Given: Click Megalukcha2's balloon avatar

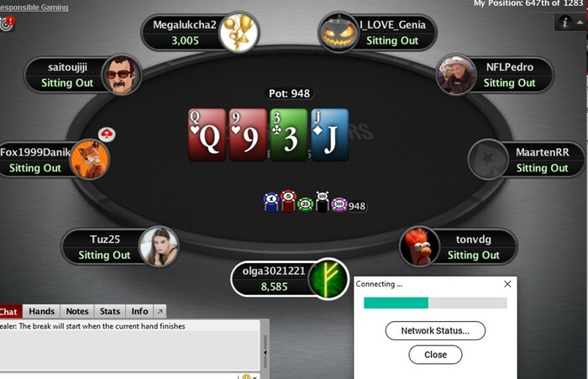Looking at the screenshot, I should pyautogui.click(x=239, y=32).
